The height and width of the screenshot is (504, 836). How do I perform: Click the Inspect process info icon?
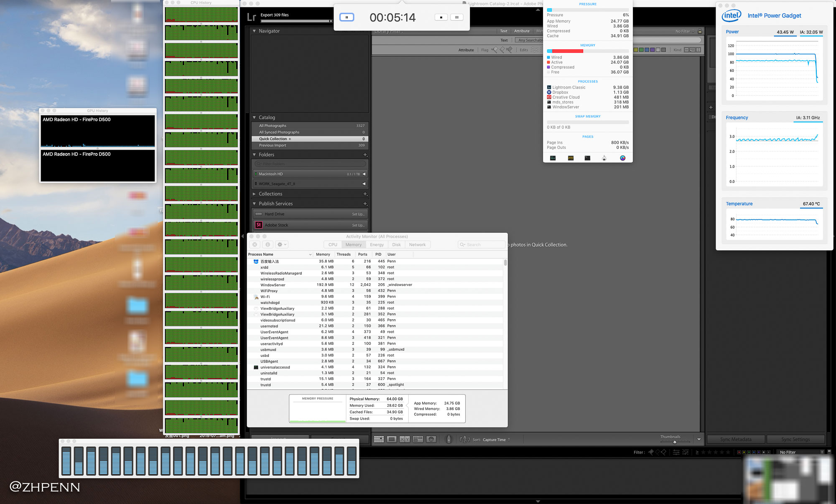click(x=268, y=244)
